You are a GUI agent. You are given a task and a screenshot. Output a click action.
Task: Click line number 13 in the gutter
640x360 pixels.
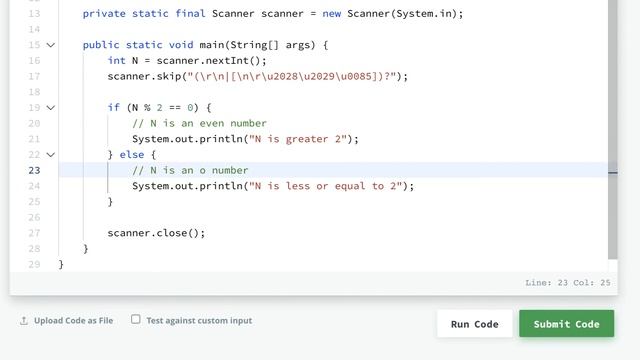click(34, 13)
